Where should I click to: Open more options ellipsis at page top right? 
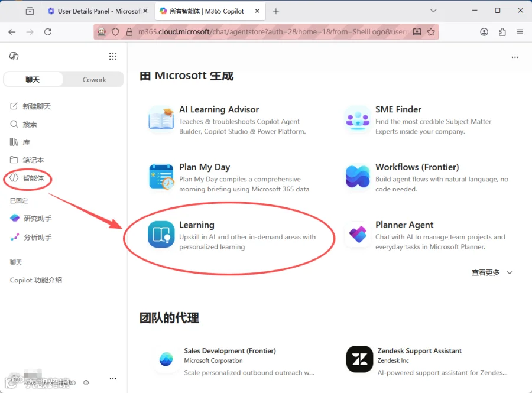[515, 57]
